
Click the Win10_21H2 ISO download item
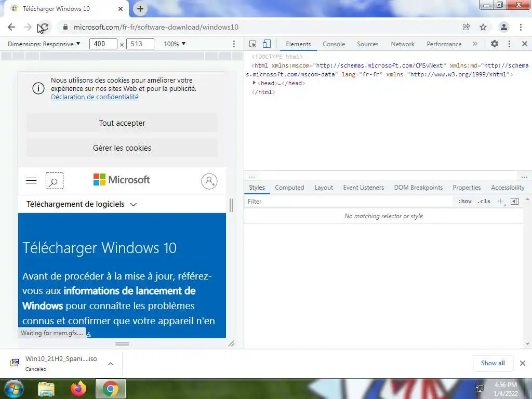tap(61, 363)
